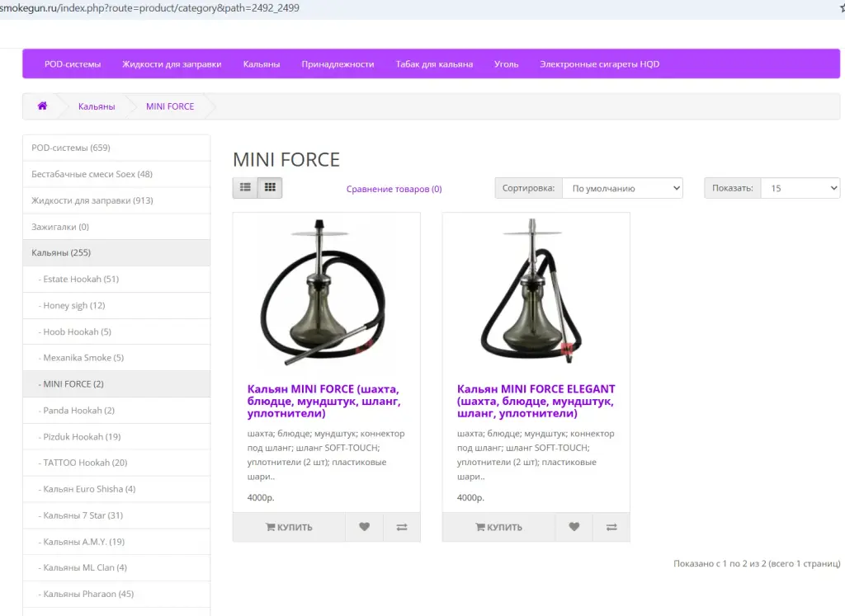Select Hoob Hookah (5) subcategory
The width and height of the screenshot is (845, 616).
tap(116, 332)
